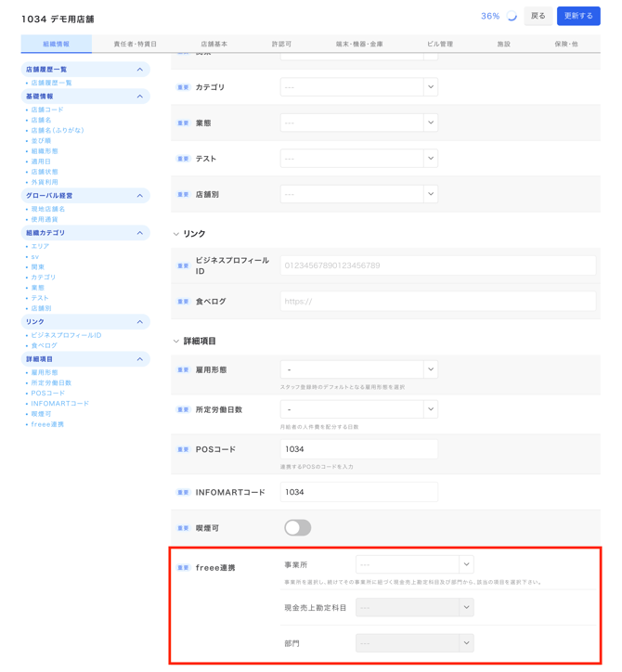The height and width of the screenshot is (672, 622).
Task: Switch to the 責任者・特賞日 tab
Action: pyautogui.click(x=136, y=44)
